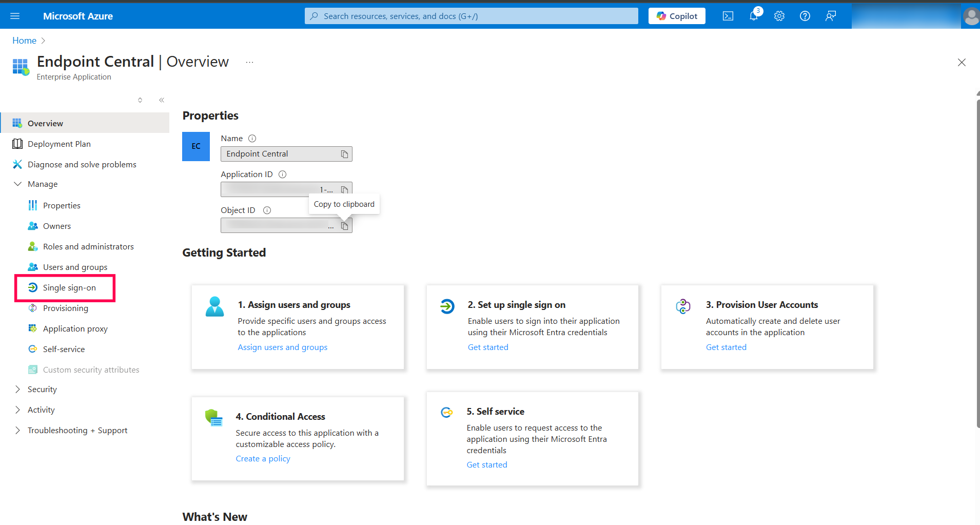Image resolution: width=980 pixels, height=525 pixels.
Task: Open the Help question mark icon
Action: pos(805,16)
